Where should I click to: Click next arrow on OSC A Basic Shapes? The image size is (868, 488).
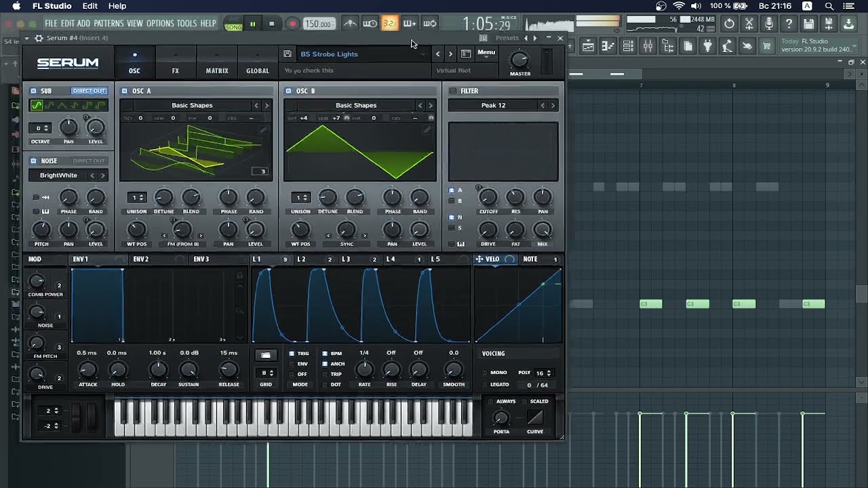tap(267, 105)
